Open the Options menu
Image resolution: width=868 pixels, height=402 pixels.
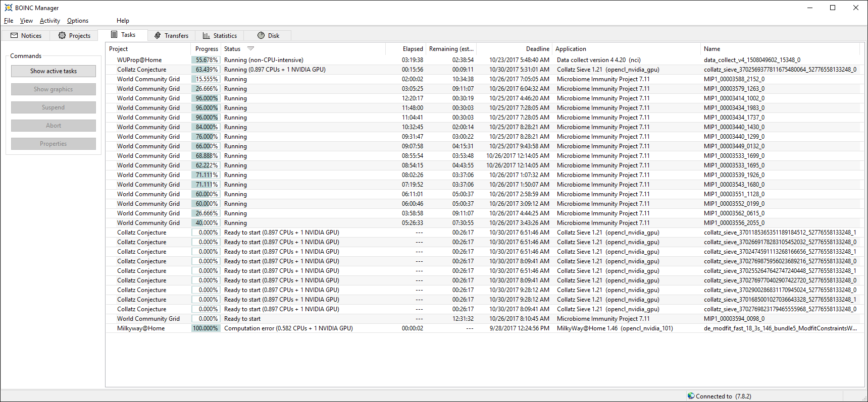pos(78,21)
